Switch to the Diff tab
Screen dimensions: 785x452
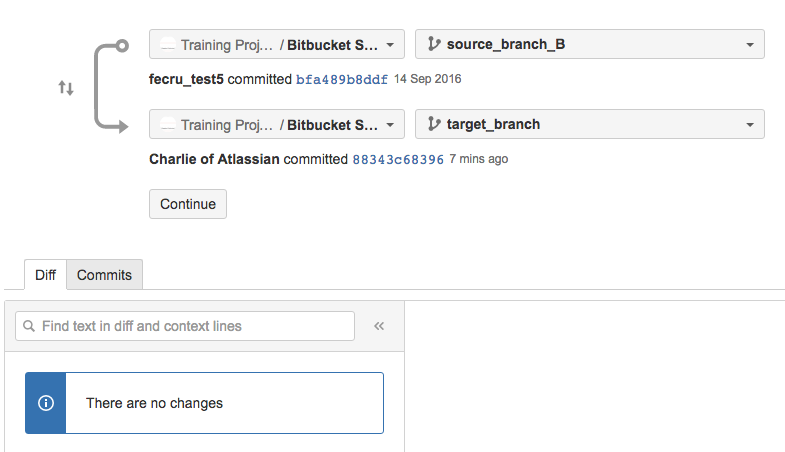pos(46,275)
